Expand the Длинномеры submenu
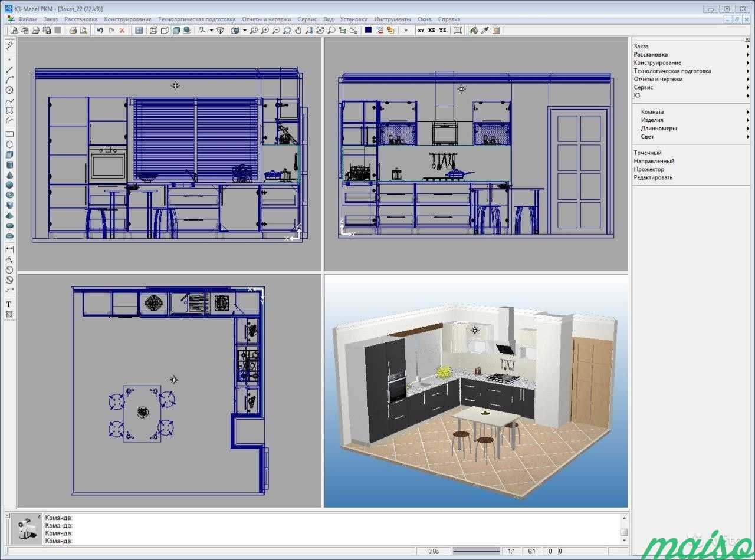This screenshot has width=755, height=560. (695, 128)
